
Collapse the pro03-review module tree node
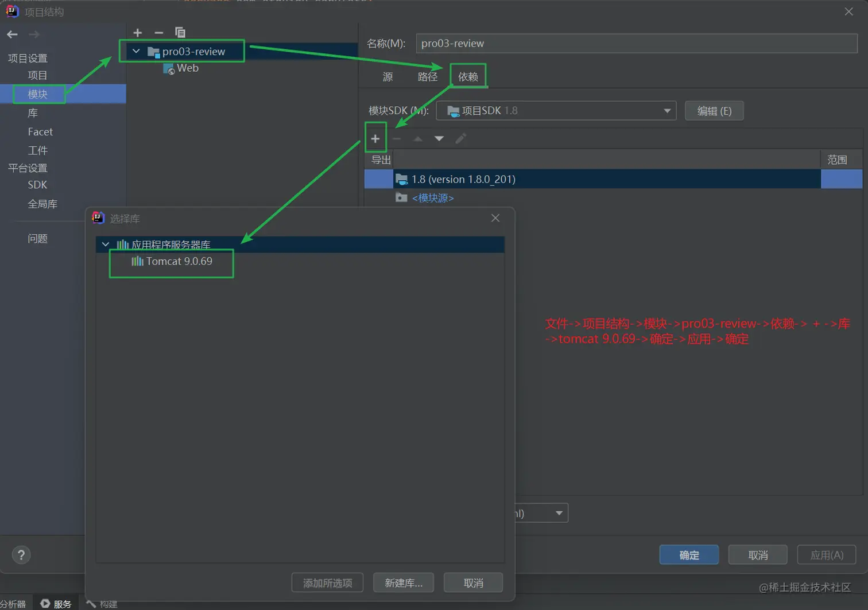coord(136,51)
